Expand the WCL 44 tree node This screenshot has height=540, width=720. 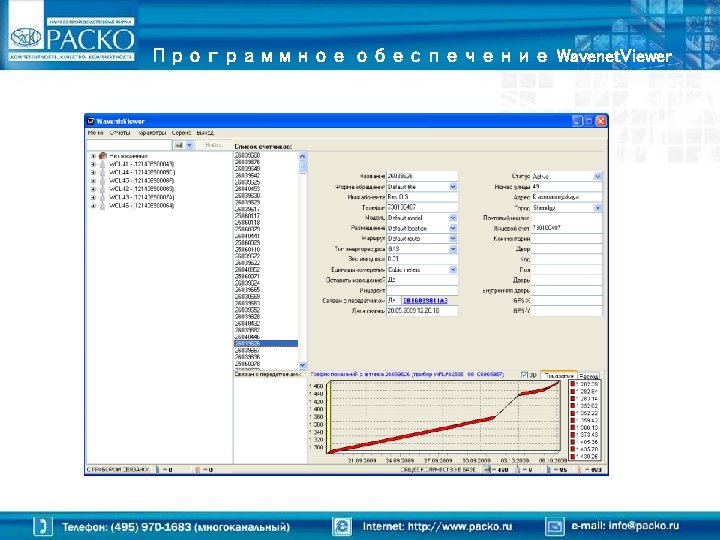pos(93,173)
